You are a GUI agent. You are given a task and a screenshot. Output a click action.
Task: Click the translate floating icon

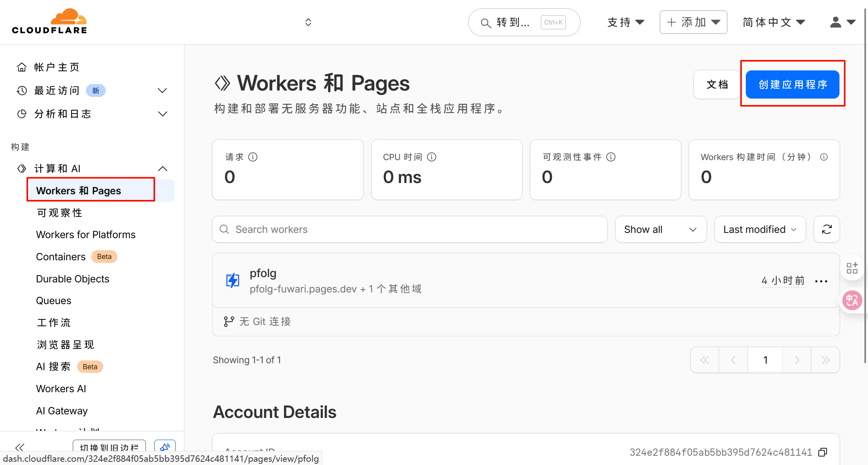coord(852,300)
